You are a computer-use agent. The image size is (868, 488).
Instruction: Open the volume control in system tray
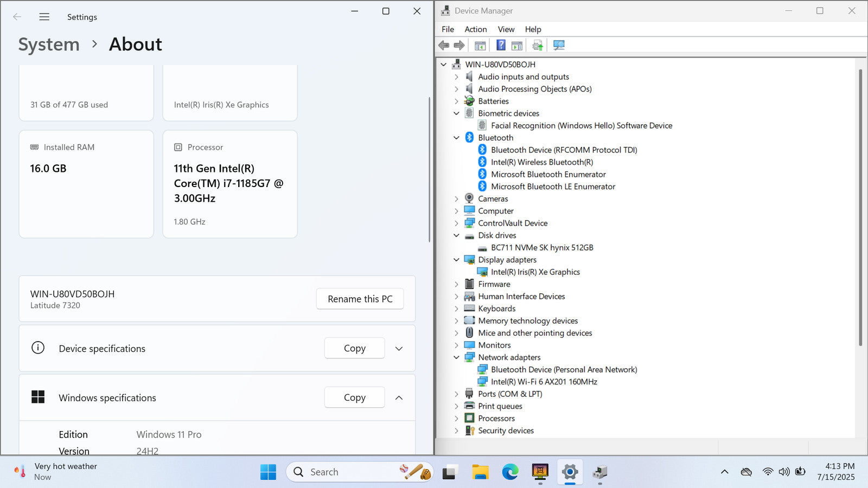point(784,472)
